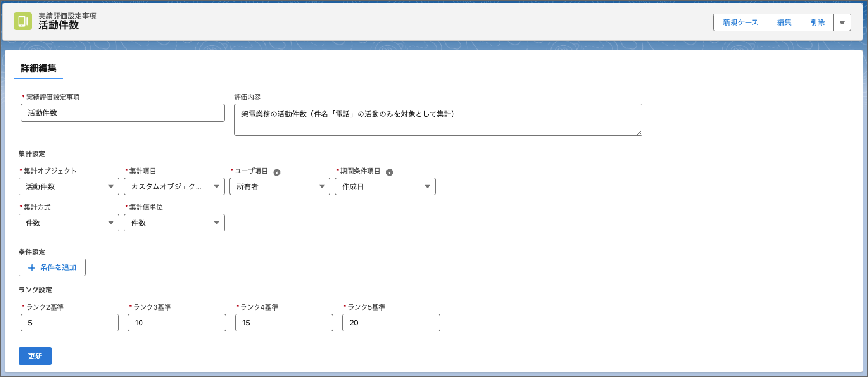Open the 集計方式 dropdown
Screen dimensions: 868x377
pyautogui.click(x=69, y=223)
